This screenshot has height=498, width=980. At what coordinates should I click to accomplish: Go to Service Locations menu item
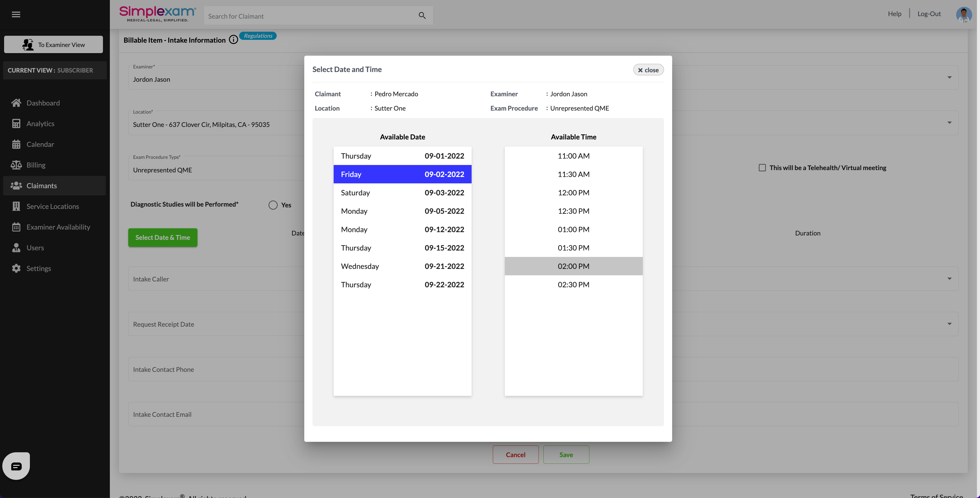(x=53, y=206)
